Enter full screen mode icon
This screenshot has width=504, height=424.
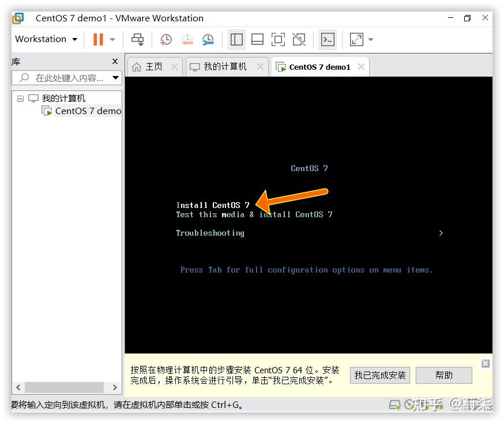[278, 39]
